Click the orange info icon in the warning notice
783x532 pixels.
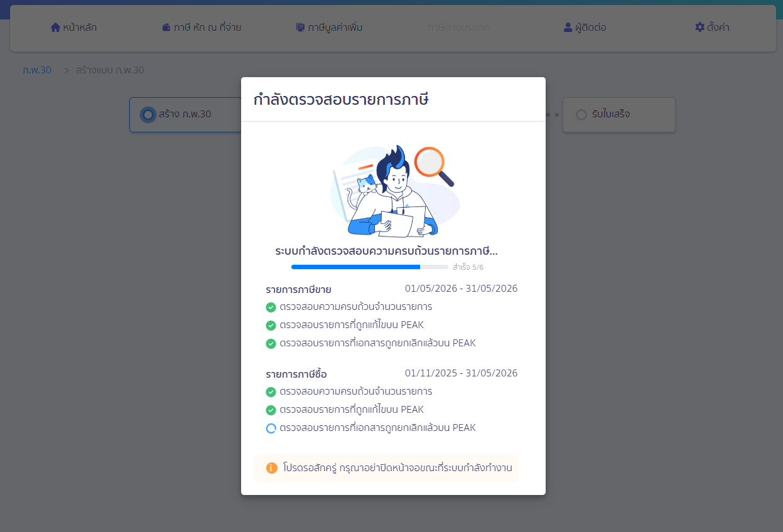pos(272,468)
